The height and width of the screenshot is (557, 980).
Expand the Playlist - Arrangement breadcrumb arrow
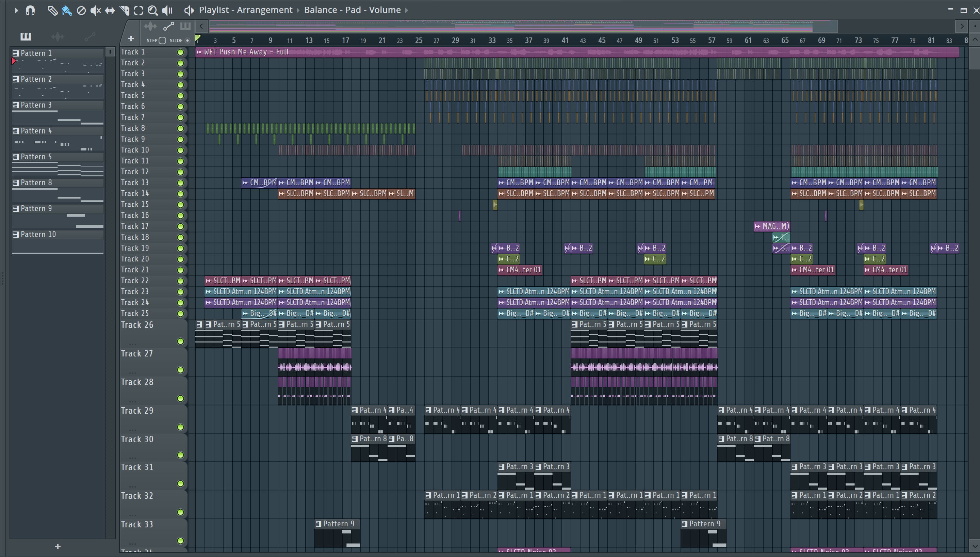298,10
